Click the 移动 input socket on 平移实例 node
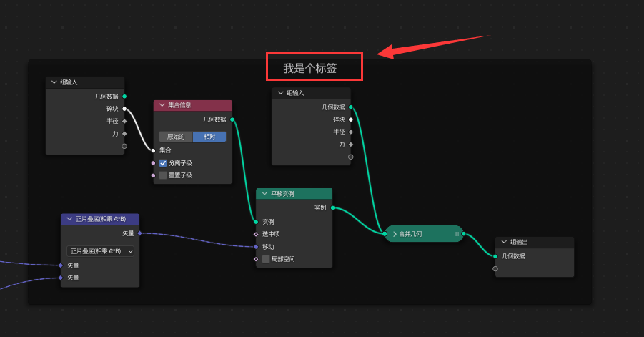Viewport: 644px width, 337px height. 256,246
